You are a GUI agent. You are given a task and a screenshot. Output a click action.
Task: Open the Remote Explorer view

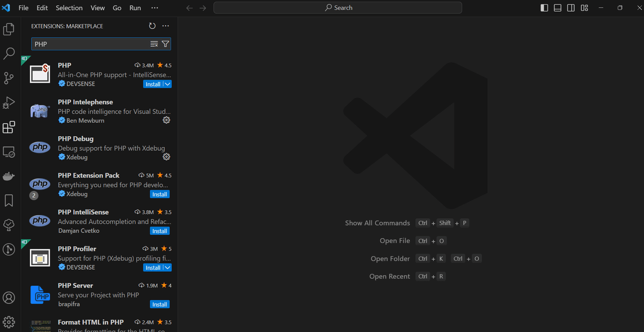tap(9, 152)
